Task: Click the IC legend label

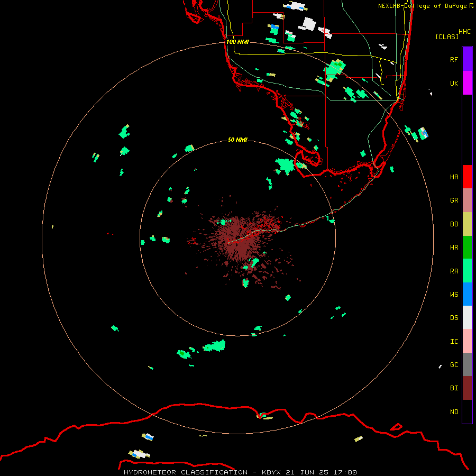Action: click(x=454, y=342)
